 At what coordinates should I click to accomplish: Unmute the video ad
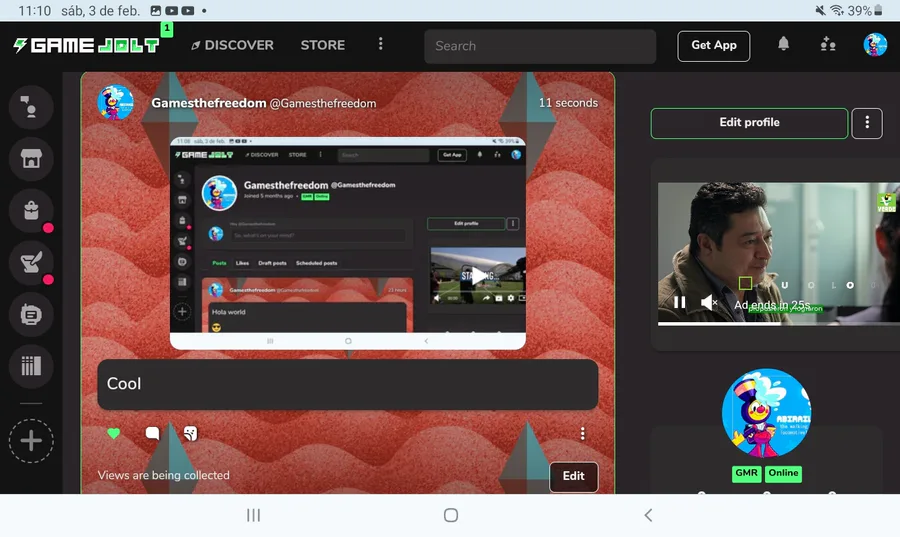(x=709, y=302)
